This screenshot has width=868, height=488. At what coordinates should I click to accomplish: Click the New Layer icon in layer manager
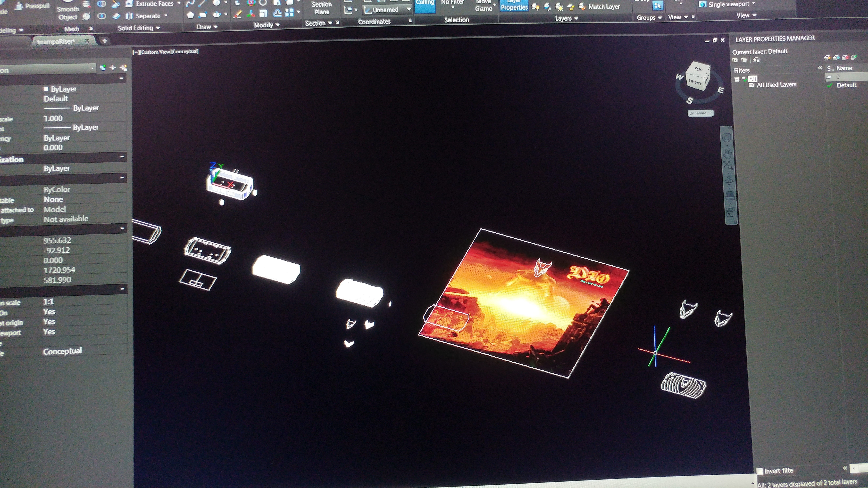827,58
